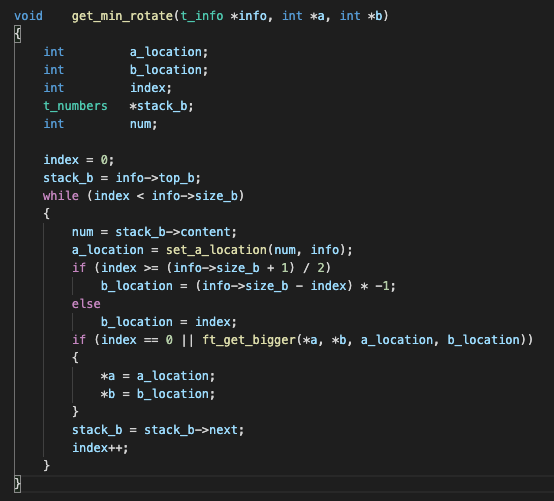Click the '*info' parameter in the signature
The height and width of the screenshot is (501, 554).
(x=248, y=16)
